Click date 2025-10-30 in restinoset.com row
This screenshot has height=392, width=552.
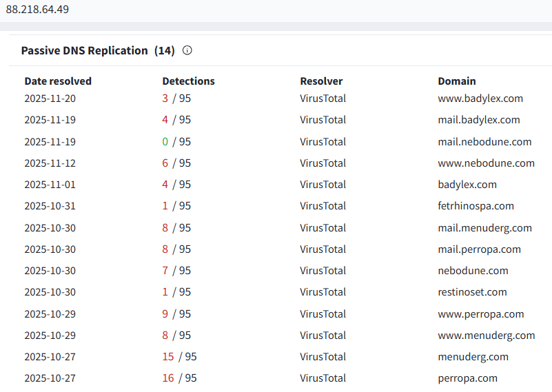coord(50,292)
